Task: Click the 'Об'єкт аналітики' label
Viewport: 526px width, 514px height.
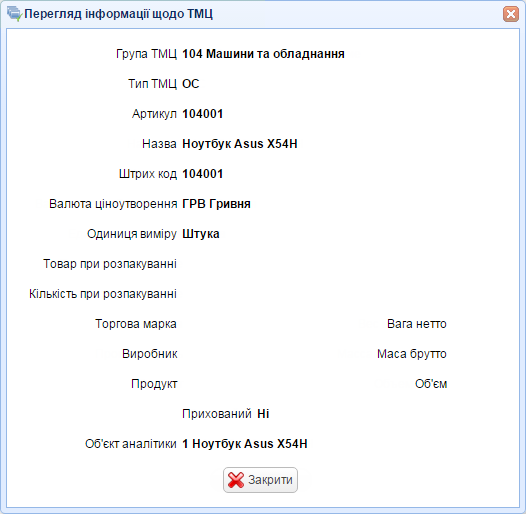Action: (x=131, y=444)
